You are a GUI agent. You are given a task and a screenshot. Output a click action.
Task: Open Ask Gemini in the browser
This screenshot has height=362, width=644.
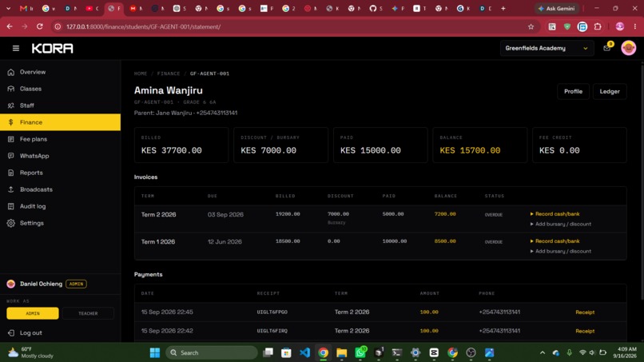557,8
